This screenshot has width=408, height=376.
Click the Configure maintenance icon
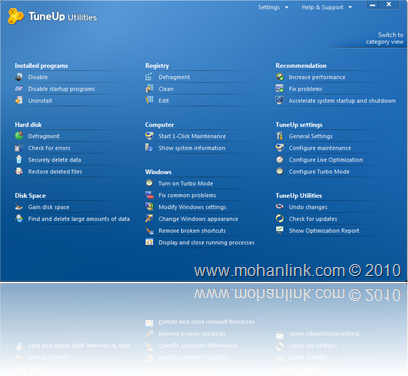(x=279, y=147)
